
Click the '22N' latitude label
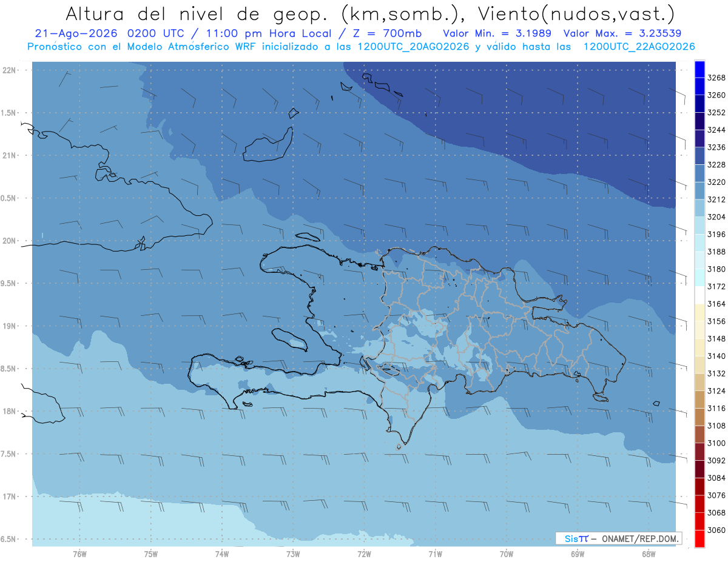(10, 70)
